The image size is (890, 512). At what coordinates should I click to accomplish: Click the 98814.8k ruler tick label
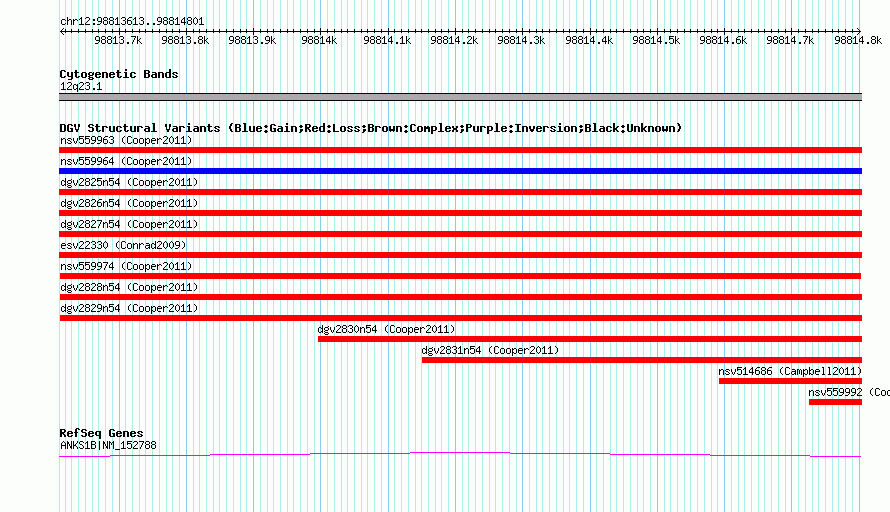coord(858,40)
